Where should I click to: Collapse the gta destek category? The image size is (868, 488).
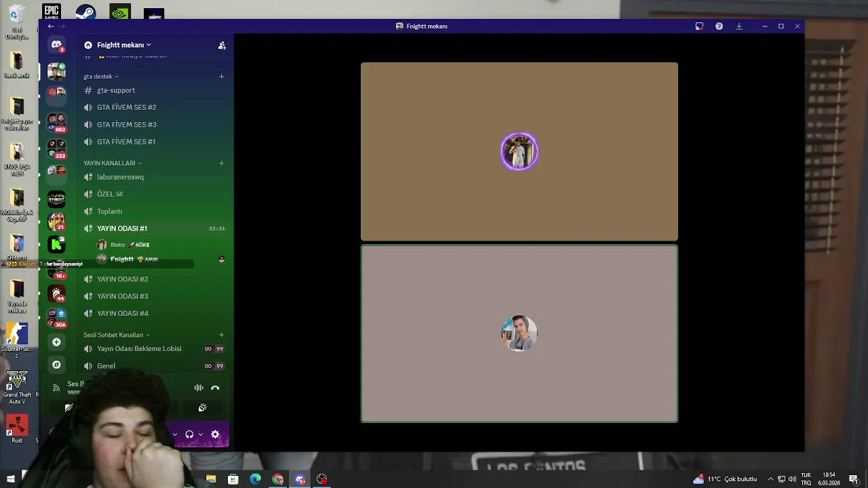pyautogui.click(x=101, y=77)
